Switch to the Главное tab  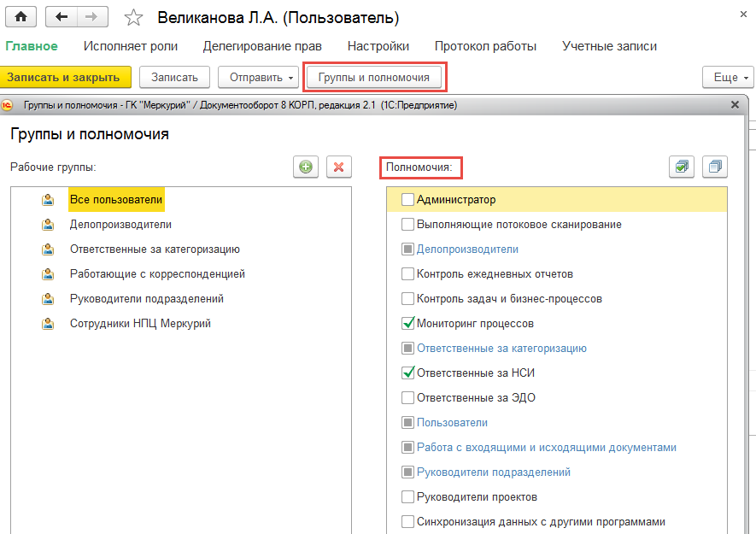(x=32, y=46)
